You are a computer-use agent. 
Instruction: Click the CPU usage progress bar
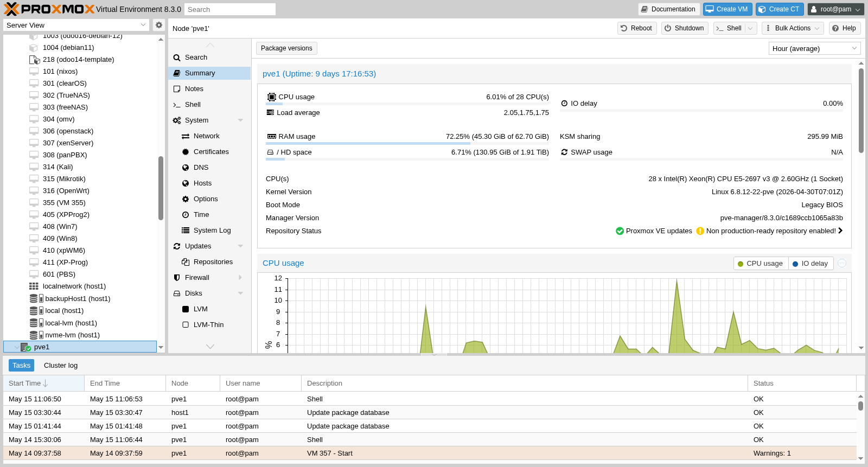point(407,104)
